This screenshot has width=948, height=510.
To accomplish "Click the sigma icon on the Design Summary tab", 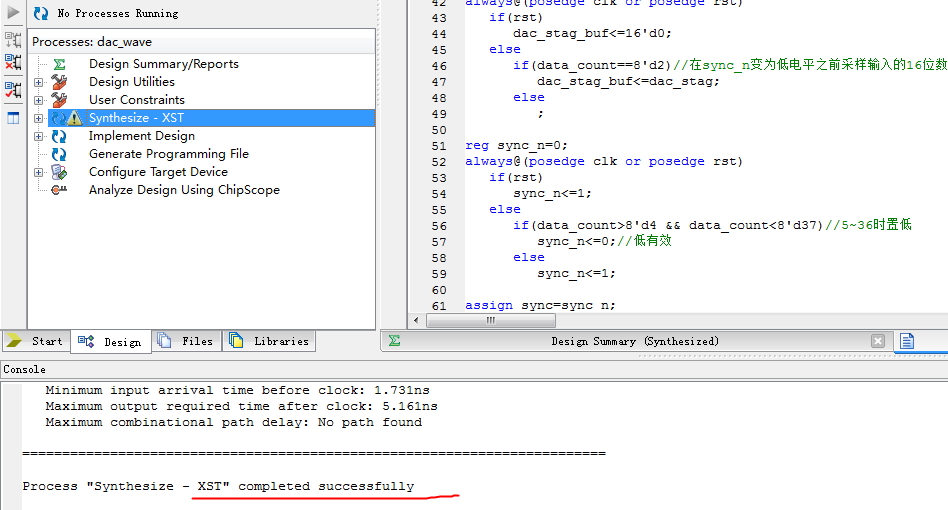I will 394,341.
